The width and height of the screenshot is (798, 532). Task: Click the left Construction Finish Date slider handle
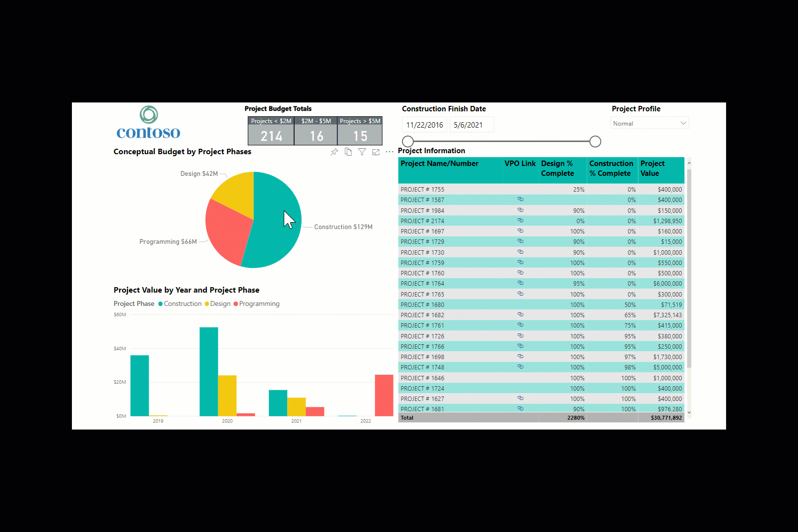[x=407, y=141]
